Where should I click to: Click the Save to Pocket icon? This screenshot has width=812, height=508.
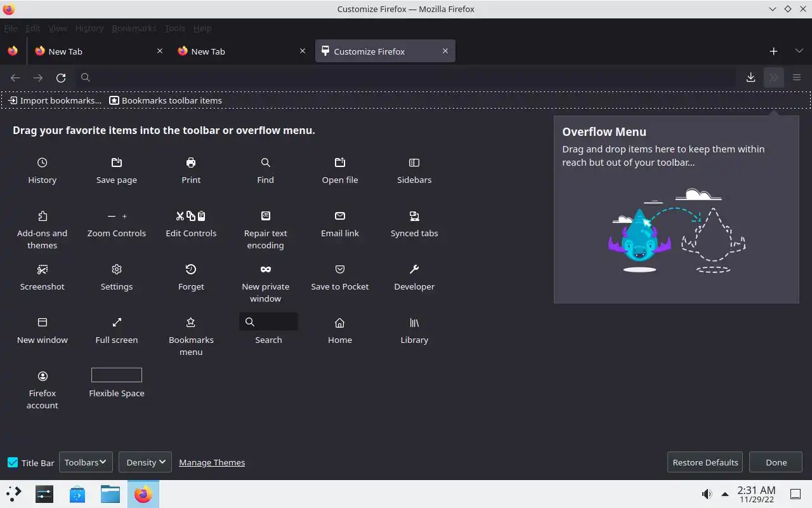(x=340, y=269)
